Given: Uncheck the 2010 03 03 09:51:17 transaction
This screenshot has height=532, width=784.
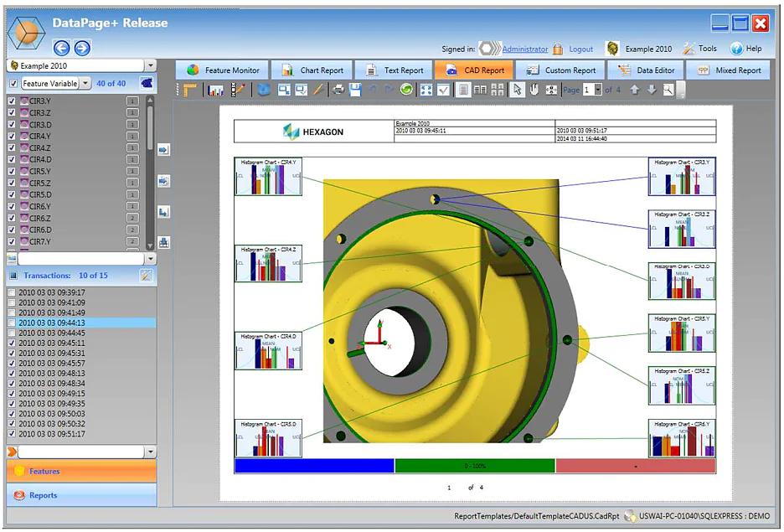Looking at the screenshot, I should [x=12, y=434].
